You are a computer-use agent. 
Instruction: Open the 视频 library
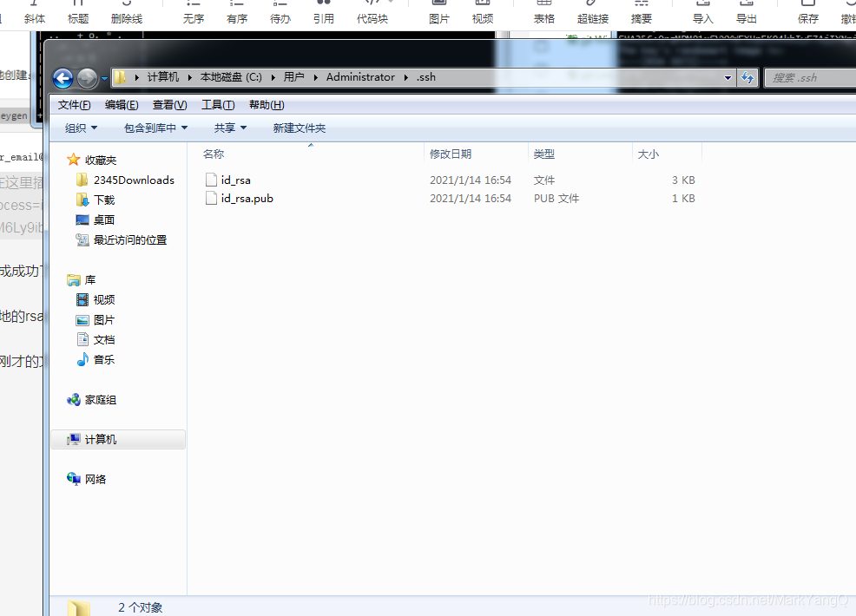(103, 300)
